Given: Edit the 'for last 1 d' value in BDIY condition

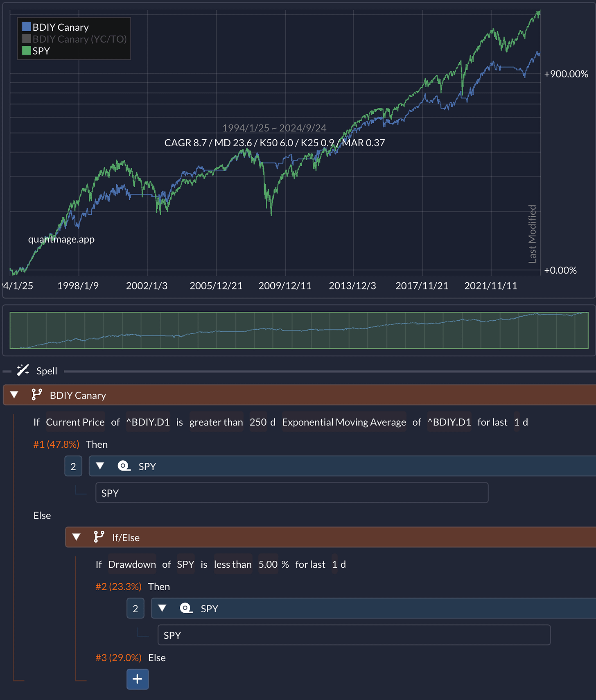Looking at the screenshot, I should point(517,422).
